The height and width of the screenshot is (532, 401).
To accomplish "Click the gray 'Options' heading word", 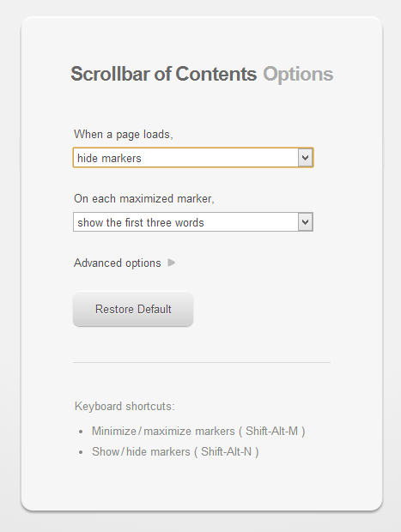I will pos(298,75).
